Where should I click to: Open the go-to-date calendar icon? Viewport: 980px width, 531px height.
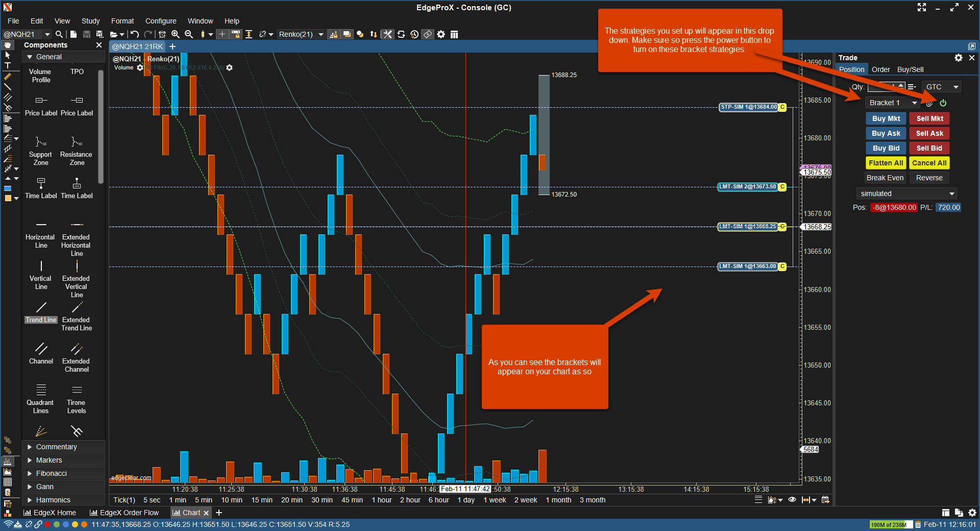pos(825,500)
